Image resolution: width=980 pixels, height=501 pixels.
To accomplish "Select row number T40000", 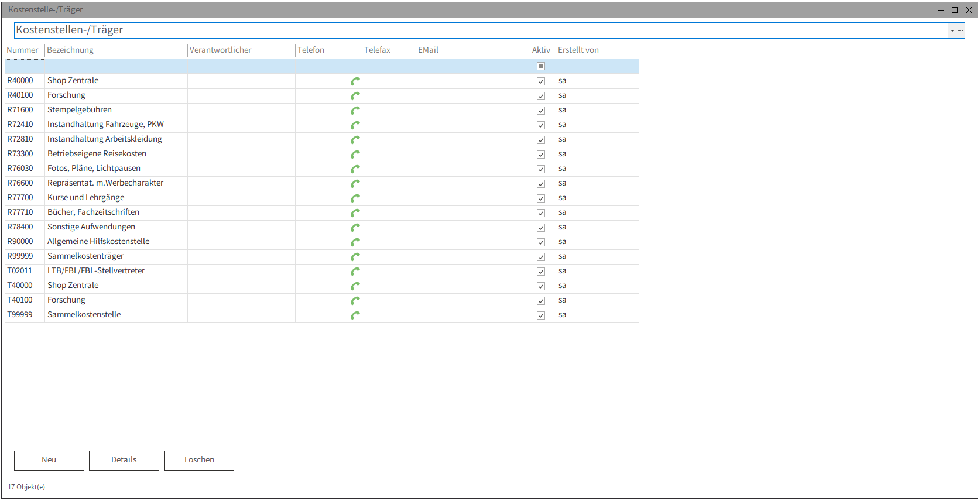I will (20, 286).
